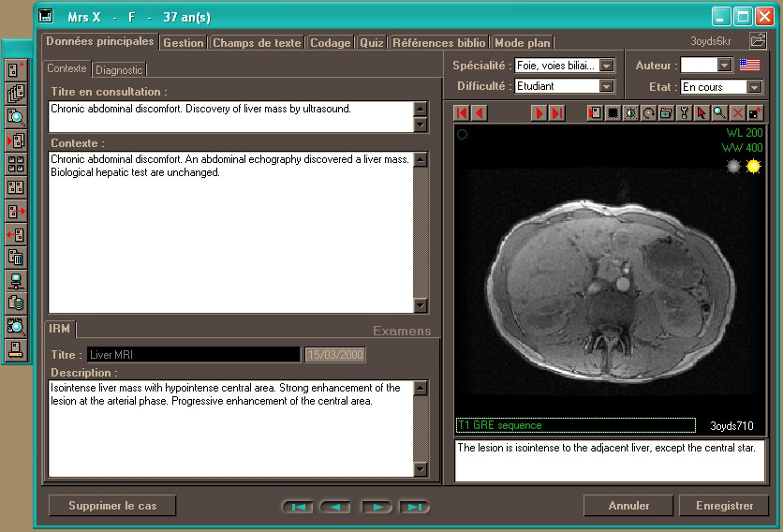Go to next image in viewer
The image size is (783, 532).
(539, 113)
